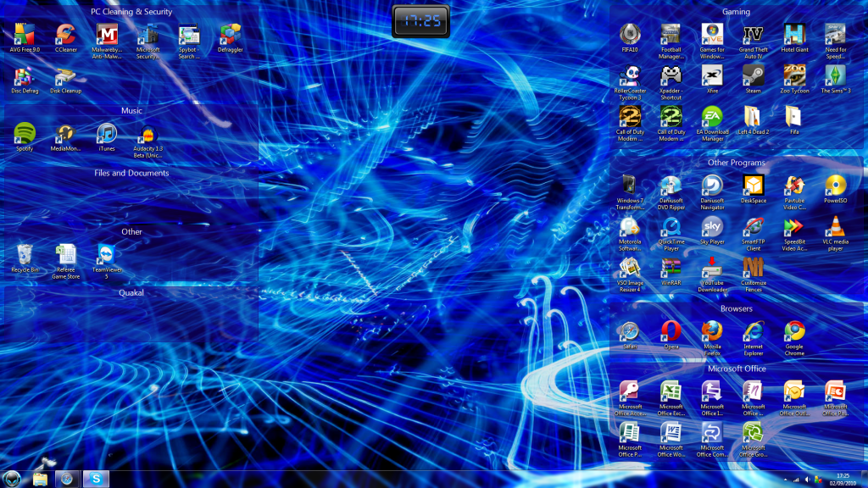Viewport: 868px width, 488px height.
Task: Select the Left 4 Dead 2 folder
Action: pos(753,117)
